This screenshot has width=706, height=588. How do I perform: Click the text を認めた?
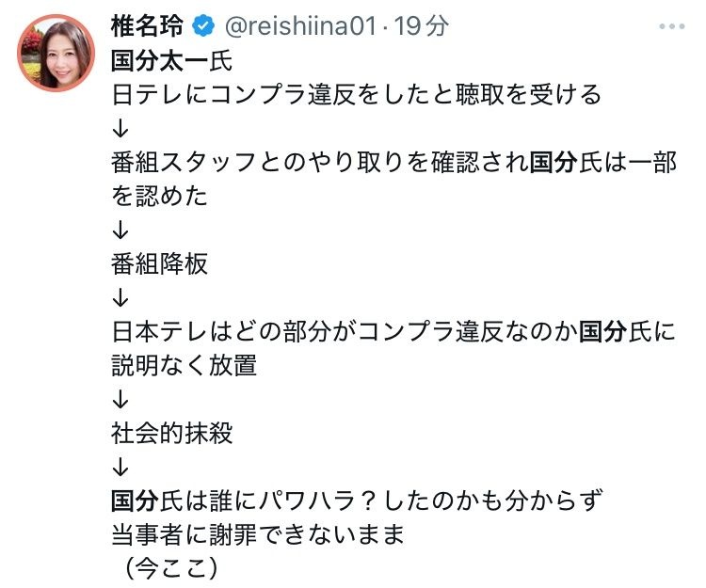point(158,197)
